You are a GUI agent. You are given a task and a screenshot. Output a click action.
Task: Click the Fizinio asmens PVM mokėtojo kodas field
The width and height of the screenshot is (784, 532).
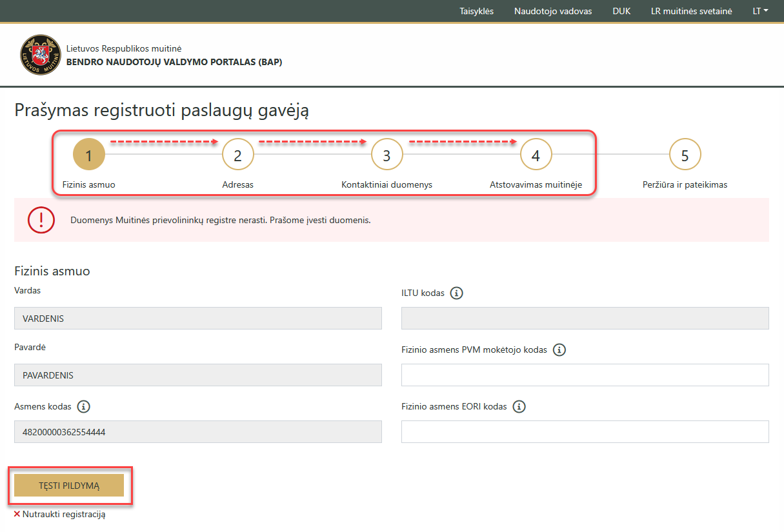click(585, 375)
